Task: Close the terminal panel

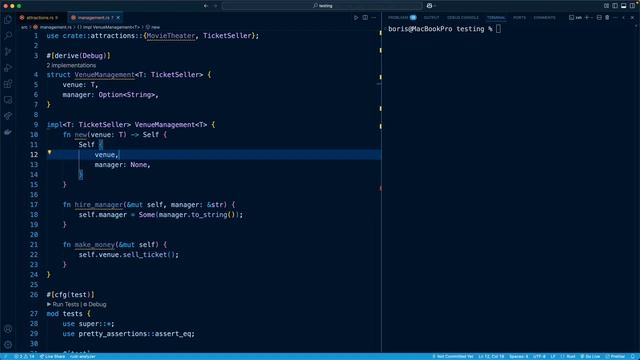Action: point(632,18)
